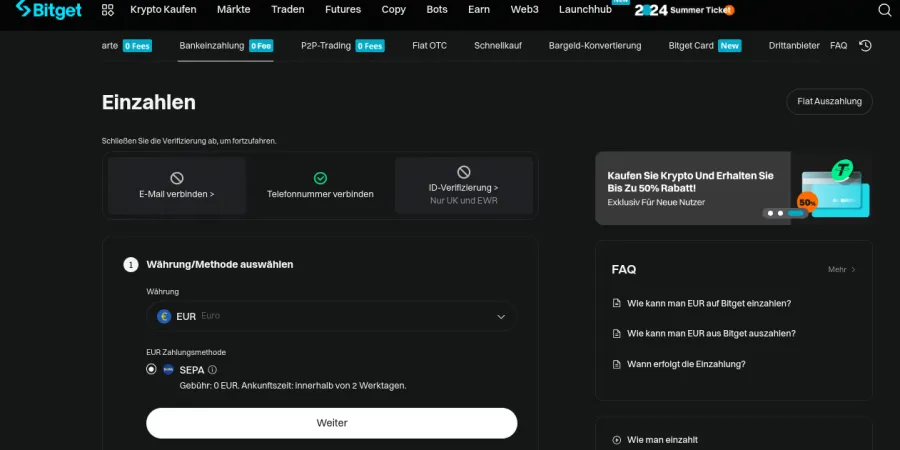Click the 50% Rabatt promo banner
Viewport: 900px width, 450px height.
(733, 188)
